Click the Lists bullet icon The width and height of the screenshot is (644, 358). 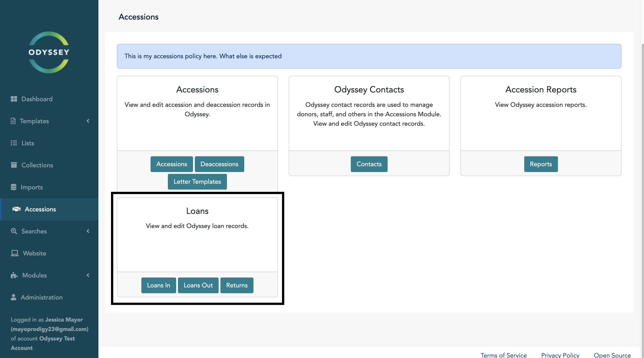pyautogui.click(x=14, y=143)
